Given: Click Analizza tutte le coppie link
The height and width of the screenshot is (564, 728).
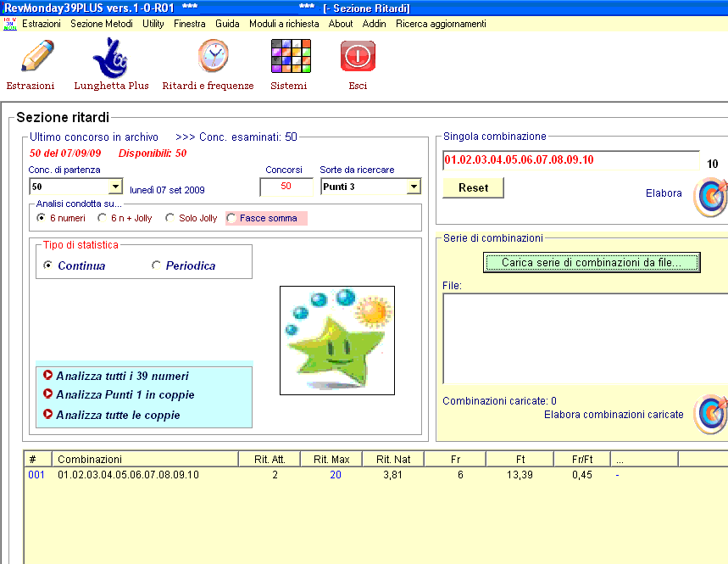Looking at the screenshot, I should [x=118, y=415].
